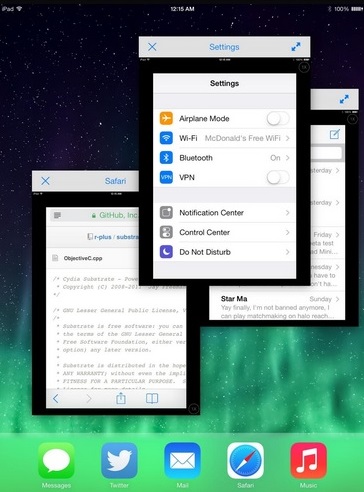Open Bluetooth settings chevron

point(287,158)
